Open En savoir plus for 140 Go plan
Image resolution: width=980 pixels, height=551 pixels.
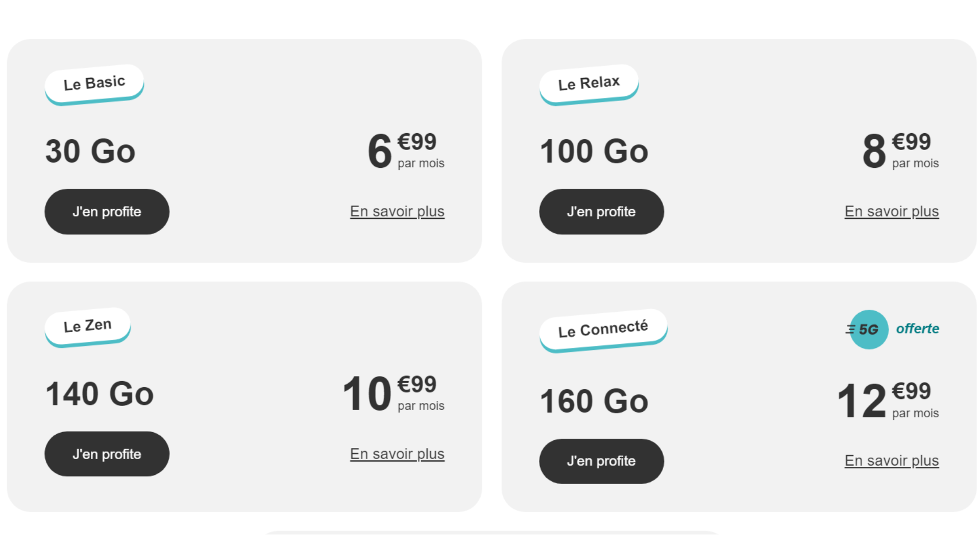pyautogui.click(x=397, y=454)
